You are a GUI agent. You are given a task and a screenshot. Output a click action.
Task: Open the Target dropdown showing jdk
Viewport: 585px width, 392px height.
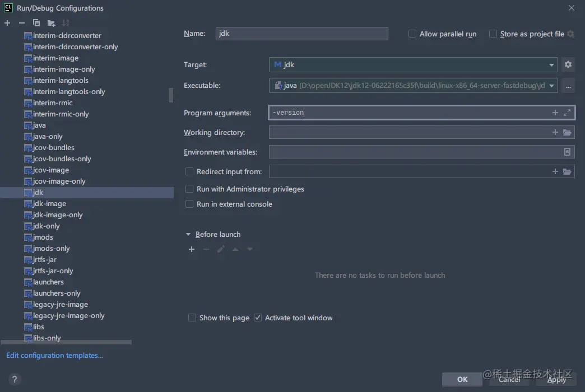pos(413,64)
